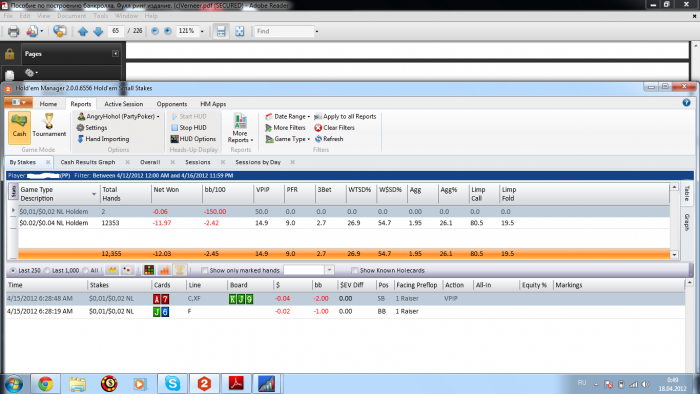Enable Show Known Holecards checkbox
The width and height of the screenshot is (700, 394).
pos(354,270)
